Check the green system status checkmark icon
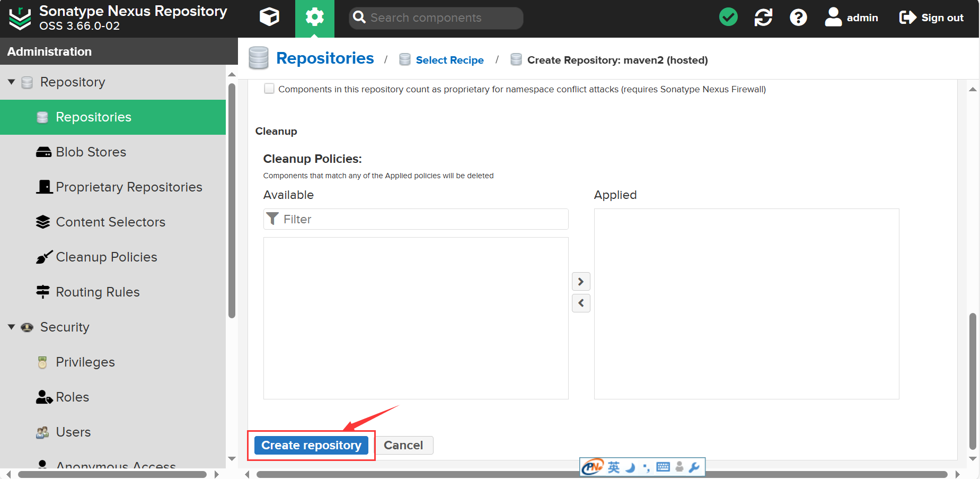980x479 pixels. (x=728, y=18)
